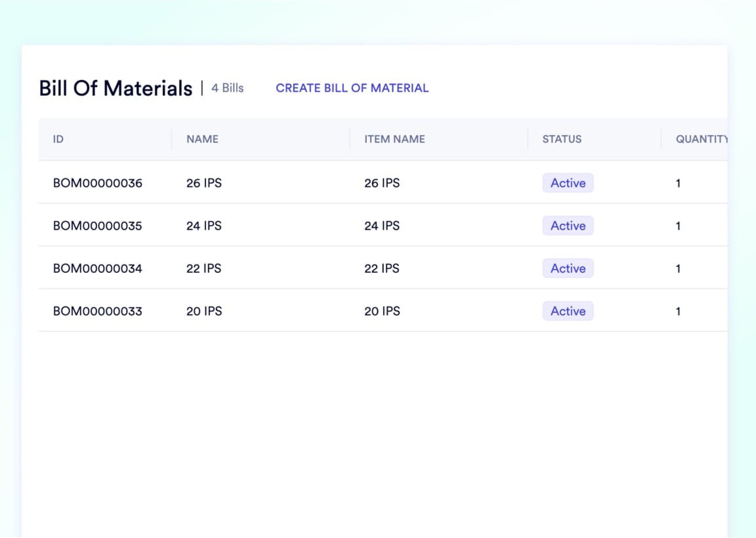Image resolution: width=756 pixels, height=538 pixels.
Task: Select the Active badge for 24 IPS
Action: tap(568, 226)
